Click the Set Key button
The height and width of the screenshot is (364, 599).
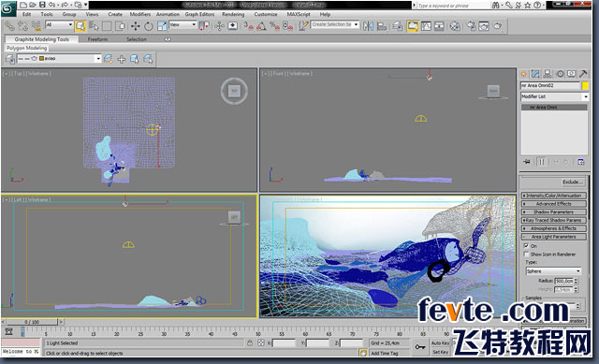(441, 352)
